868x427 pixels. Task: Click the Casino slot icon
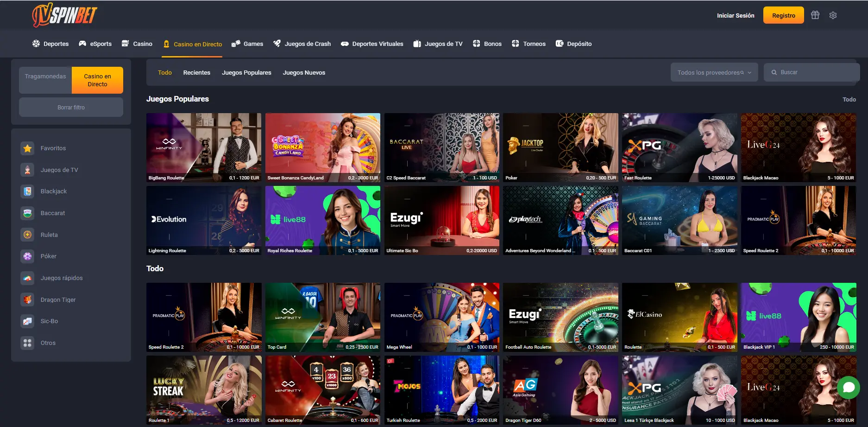[125, 44]
